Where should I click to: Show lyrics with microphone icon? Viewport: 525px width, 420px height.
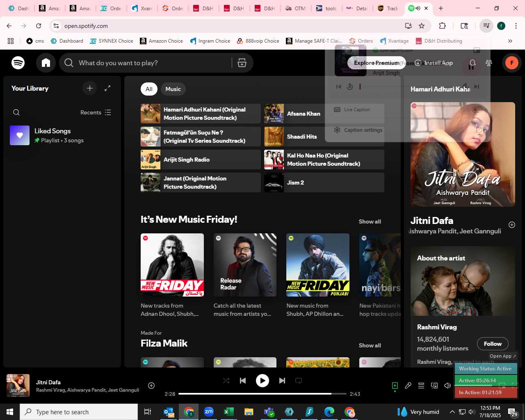[408, 386]
